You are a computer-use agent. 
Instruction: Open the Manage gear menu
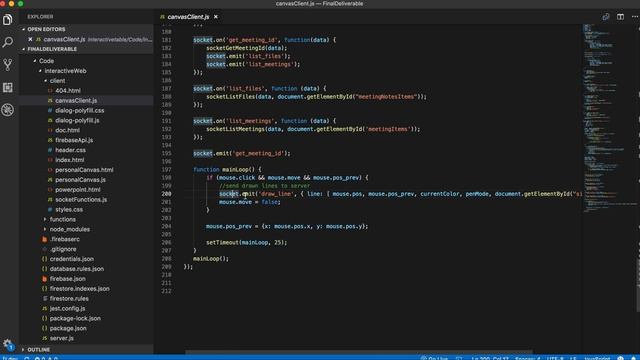tap(7, 344)
